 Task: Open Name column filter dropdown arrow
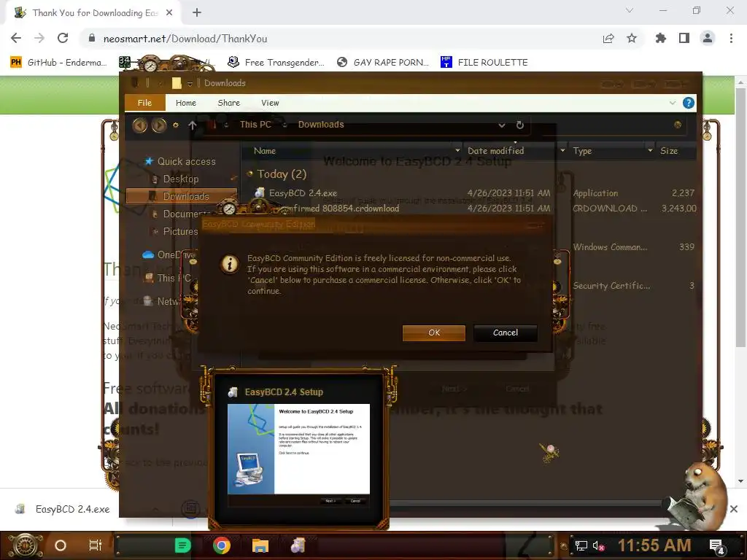tap(457, 150)
